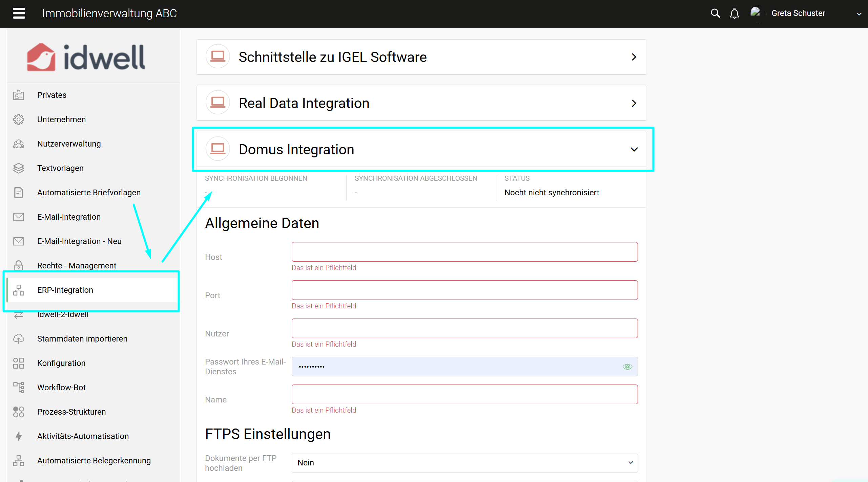Open the notifications bell
Viewport: 868px width, 482px height.
tap(734, 14)
